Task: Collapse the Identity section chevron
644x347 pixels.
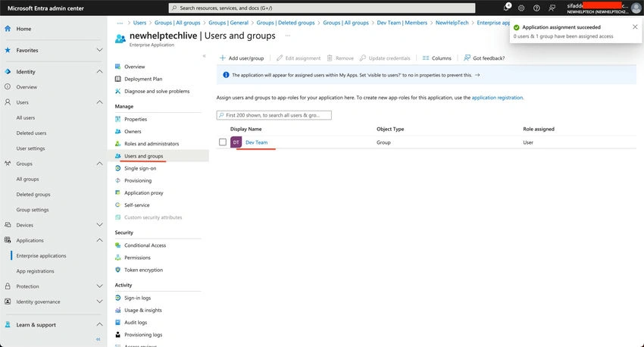Action: [99, 71]
